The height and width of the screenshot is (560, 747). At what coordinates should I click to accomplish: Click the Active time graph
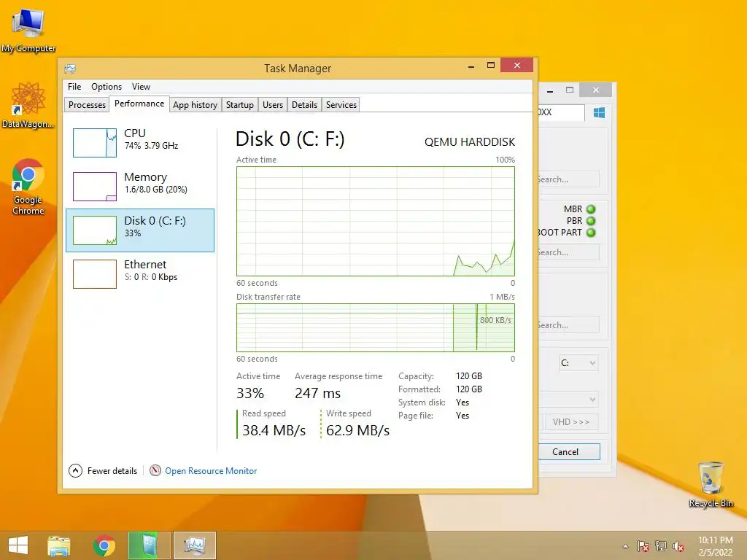(376, 221)
